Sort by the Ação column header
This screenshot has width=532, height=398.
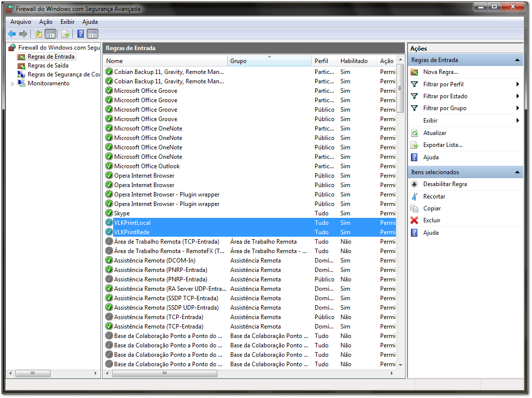[387, 61]
